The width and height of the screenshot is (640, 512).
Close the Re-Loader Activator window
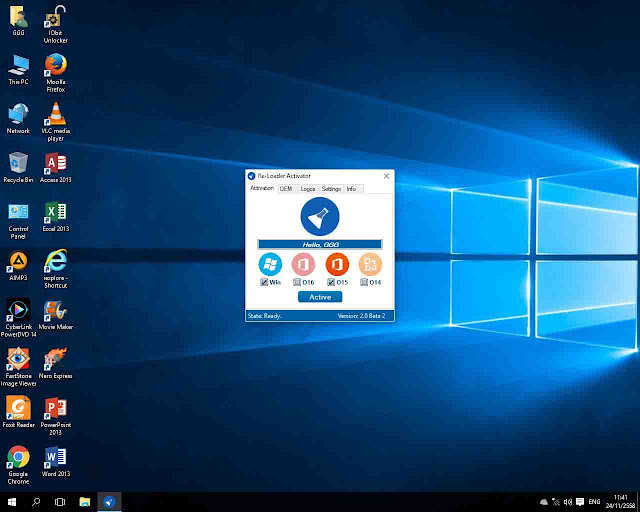point(387,176)
